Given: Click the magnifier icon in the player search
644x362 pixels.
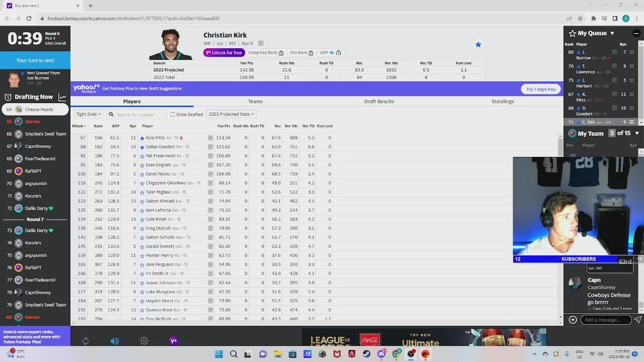Looking at the screenshot, I should pos(111,114).
